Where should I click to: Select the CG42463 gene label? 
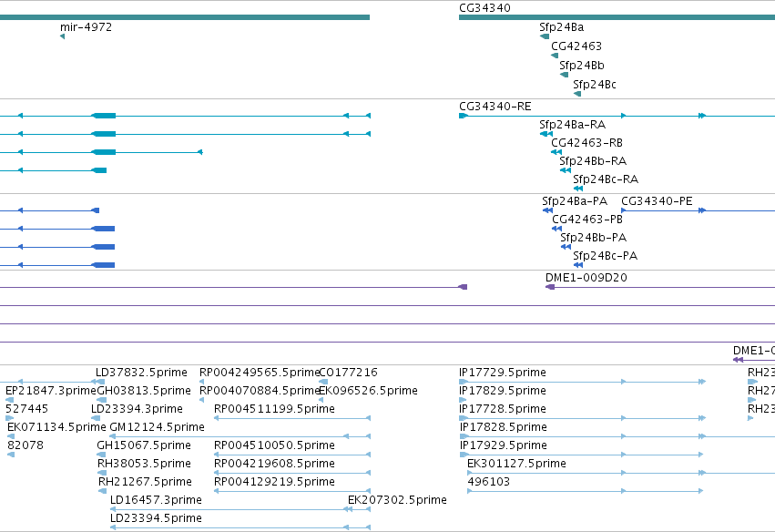tap(576, 46)
